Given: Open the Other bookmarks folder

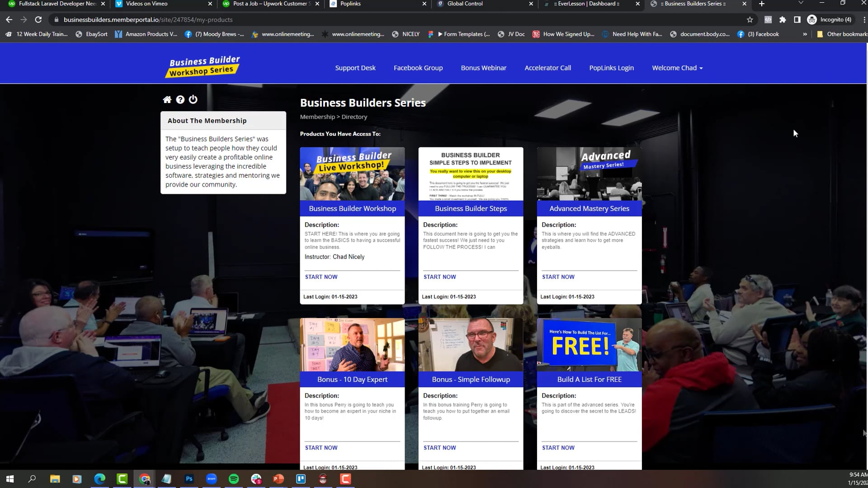Looking at the screenshot, I should click(842, 34).
